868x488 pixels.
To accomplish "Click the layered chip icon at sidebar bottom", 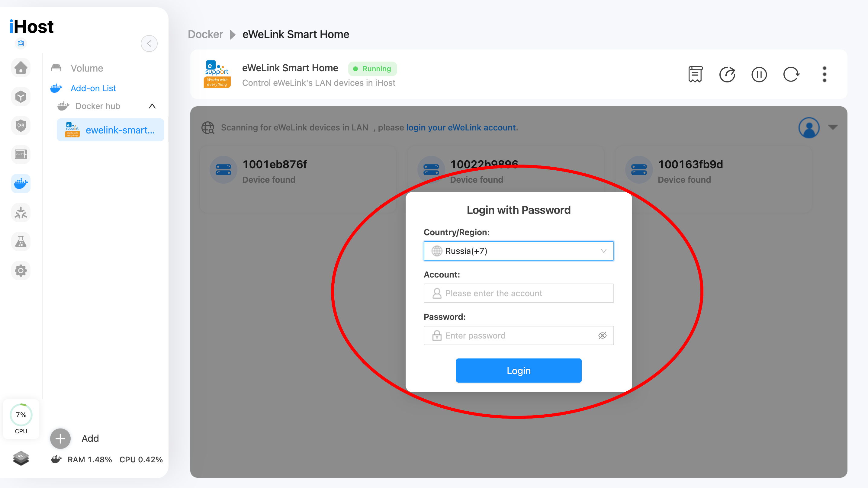I will click(21, 458).
